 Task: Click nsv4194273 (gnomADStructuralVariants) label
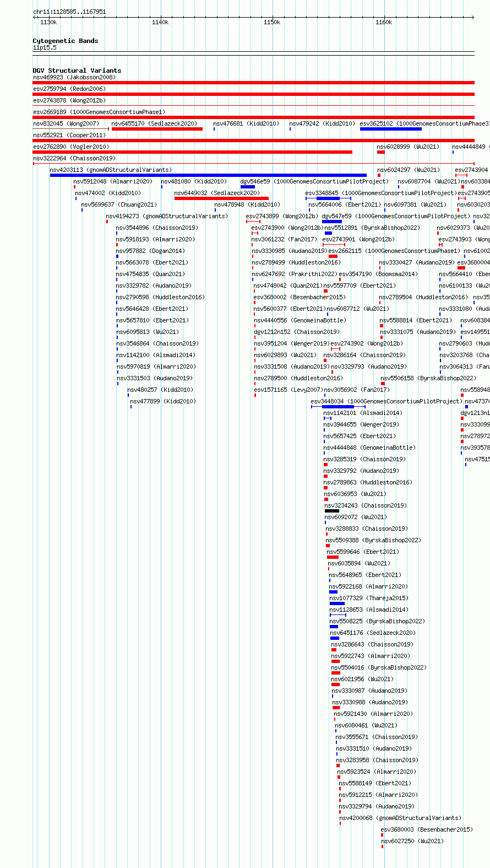(x=167, y=216)
